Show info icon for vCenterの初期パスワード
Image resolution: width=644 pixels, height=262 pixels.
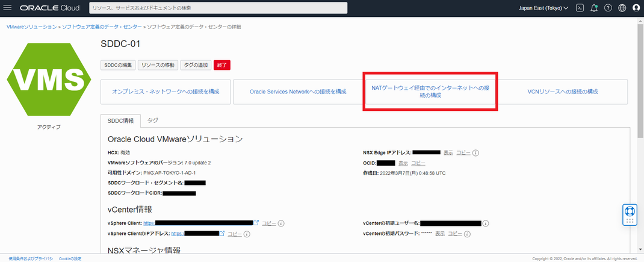point(467,234)
